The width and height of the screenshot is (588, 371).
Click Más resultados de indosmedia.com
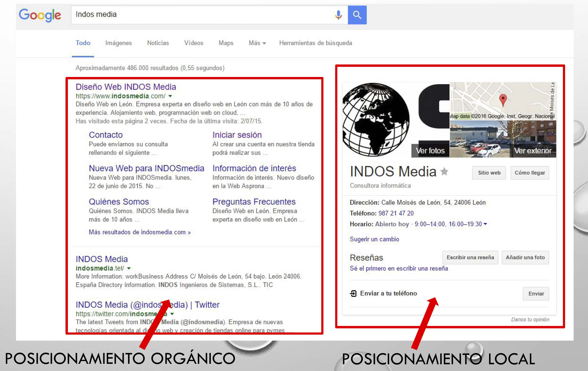pyautogui.click(x=140, y=232)
